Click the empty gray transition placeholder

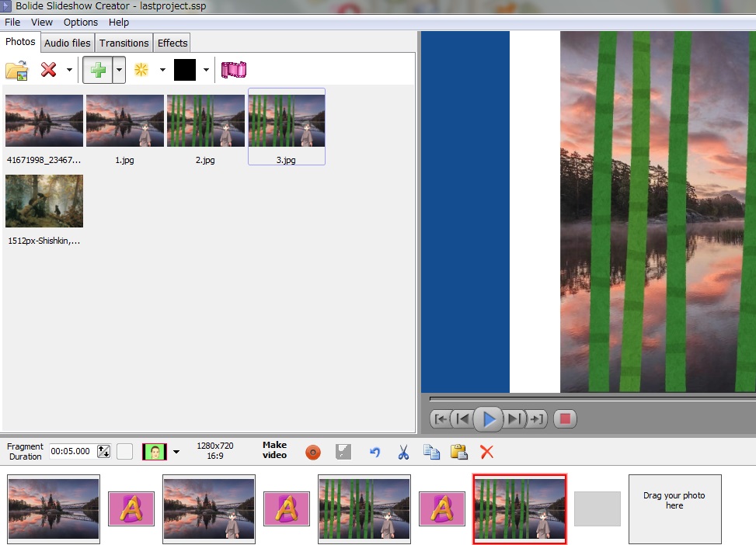click(x=597, y=509)
